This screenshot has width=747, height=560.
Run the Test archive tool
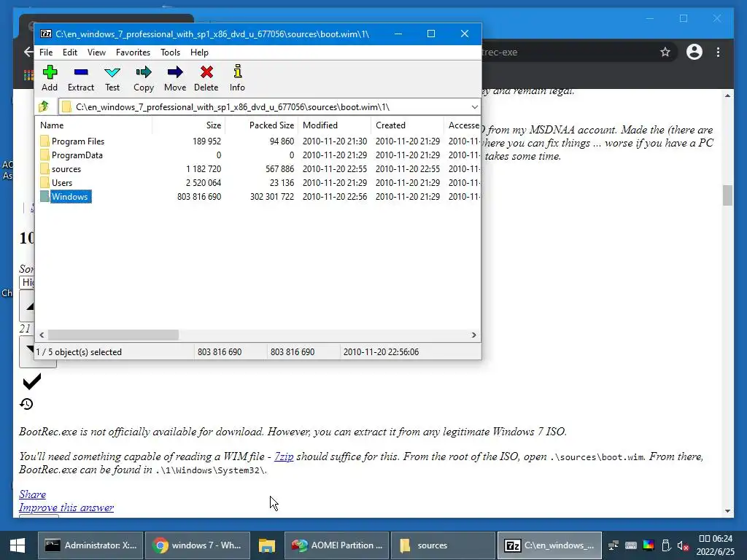pyautogui.click(x=112, y=72)
